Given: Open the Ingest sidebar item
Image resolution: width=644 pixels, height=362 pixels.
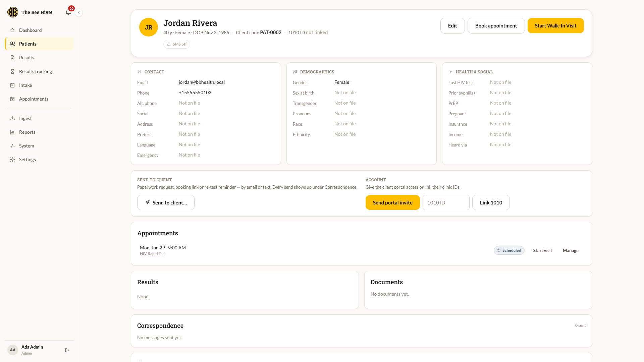Looking at the screenshot, I should coord(40,118).
